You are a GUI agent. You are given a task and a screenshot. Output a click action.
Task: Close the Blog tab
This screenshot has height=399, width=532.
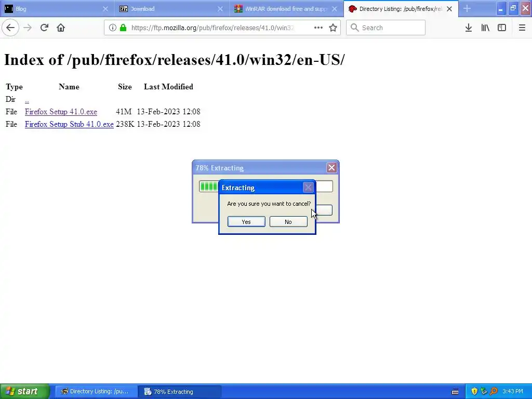(x=105, y=9)
